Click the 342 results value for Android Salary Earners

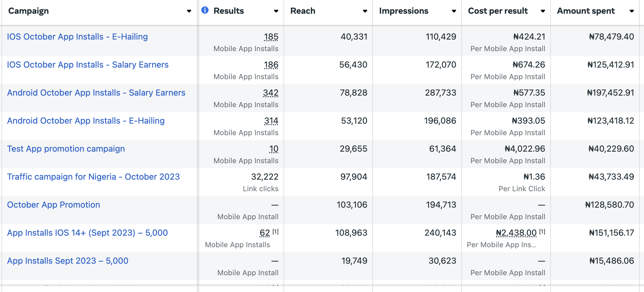pyautogui.click(x=271, y=93)
